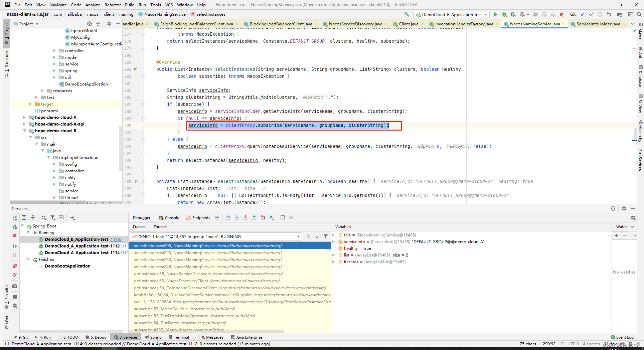Image resolution: width=644 pixels, height=350 pixels.
Task: Open the VCS menu
Action: tap(169, 5)
